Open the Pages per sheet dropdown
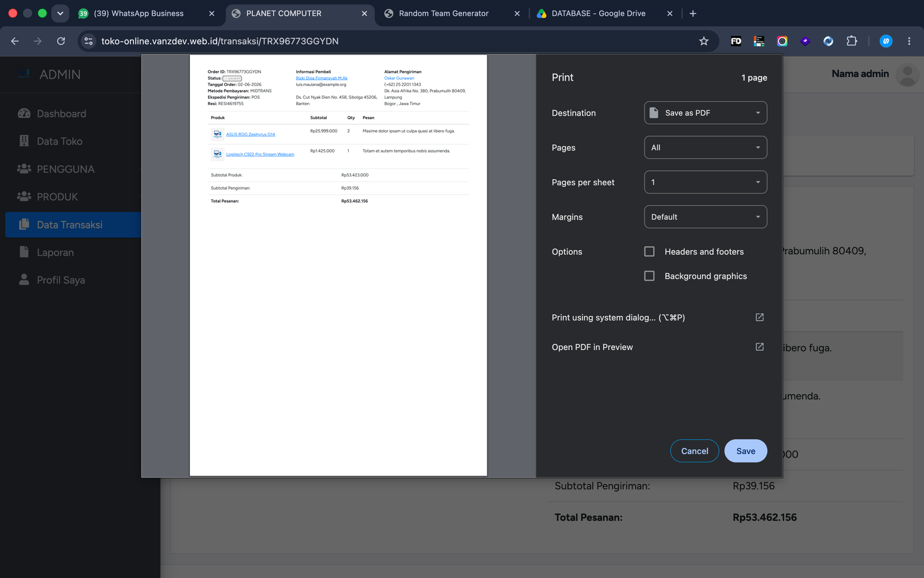 click(x=705, y=182)
